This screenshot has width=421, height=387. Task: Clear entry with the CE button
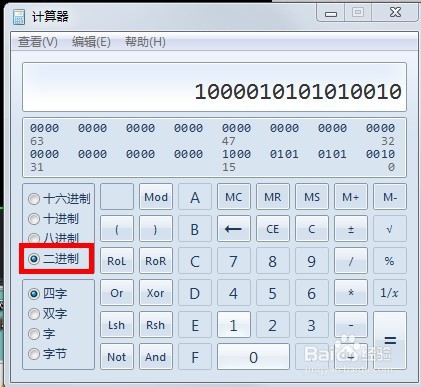(273, 229)
